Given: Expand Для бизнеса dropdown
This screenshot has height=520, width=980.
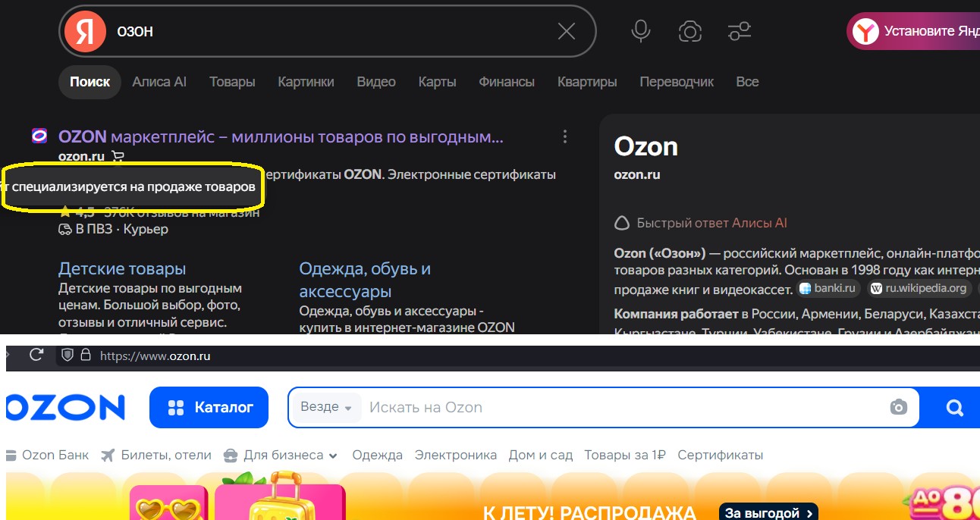Looking at the screenshot, I should (281, 455).
